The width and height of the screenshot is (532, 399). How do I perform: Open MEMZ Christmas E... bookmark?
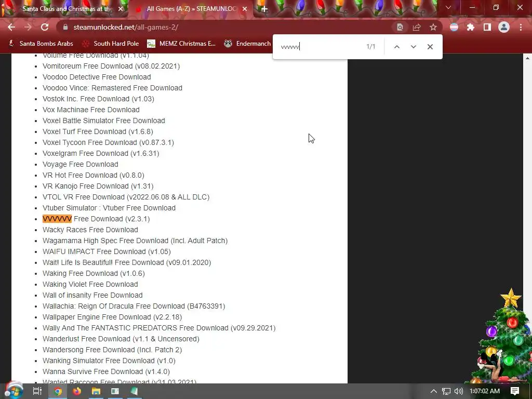tap(181, 44)
